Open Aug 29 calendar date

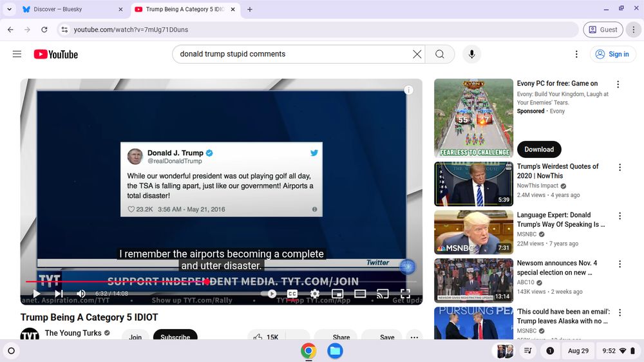[578, 351]
